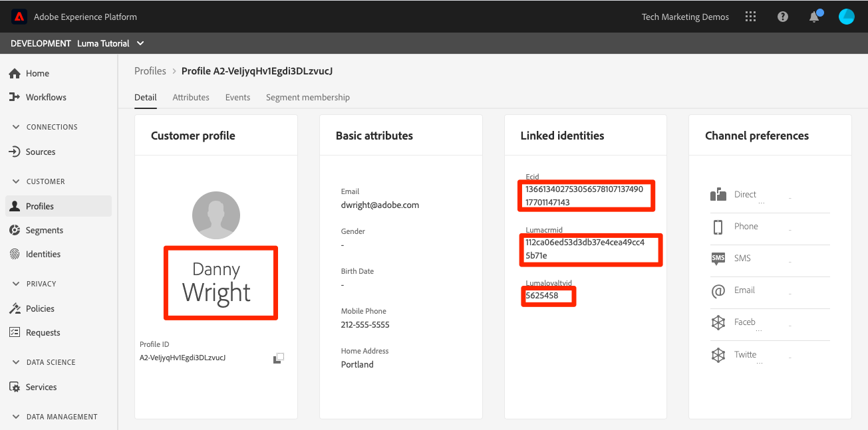Click the Adobe logo icon
868x430 pixels.
(19, 17)
